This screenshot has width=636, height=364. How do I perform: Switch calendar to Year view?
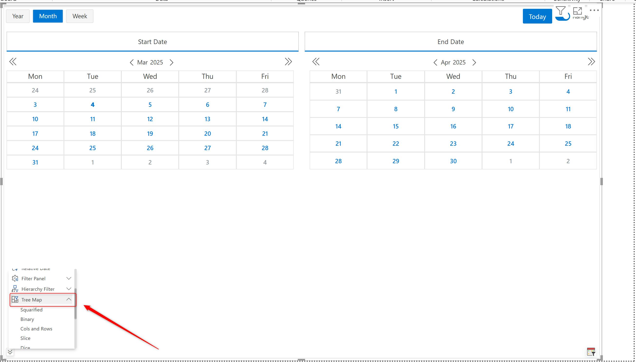18,16
